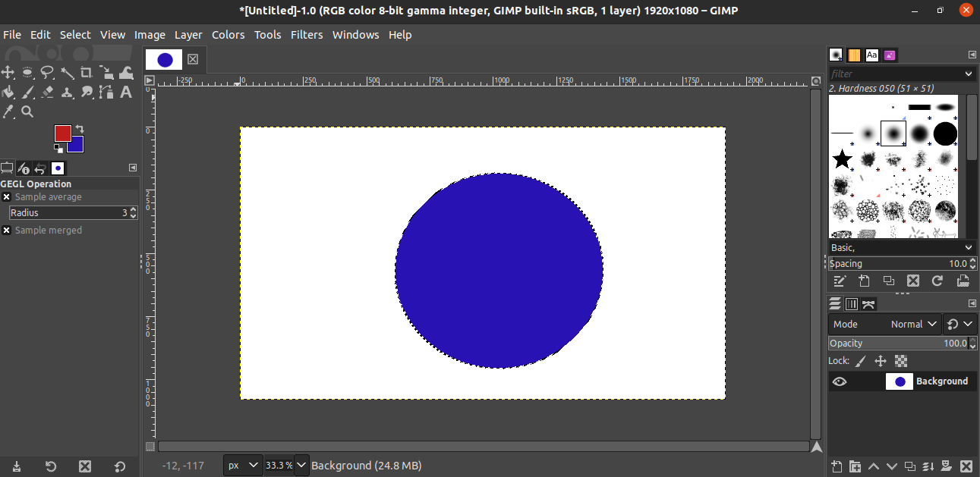Click Edit this brush icon
Screen dimensions: 980x477
[x=840, y=281]
